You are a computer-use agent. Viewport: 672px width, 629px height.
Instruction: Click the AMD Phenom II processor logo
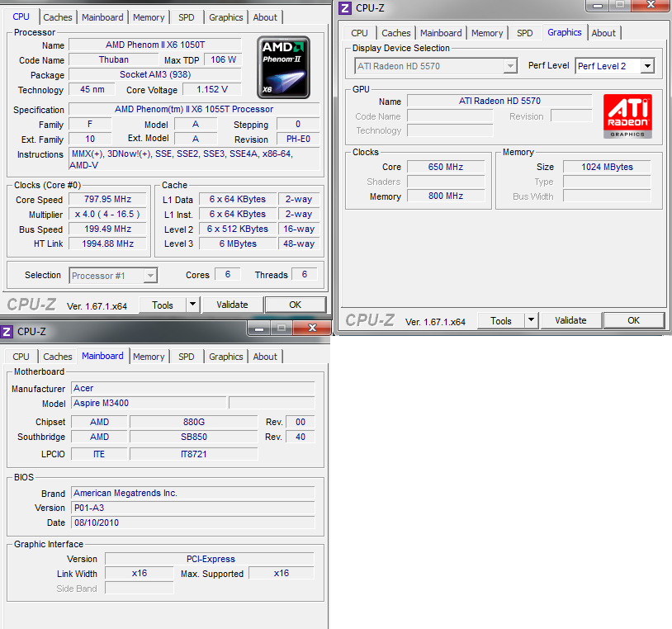click(283, 68)
